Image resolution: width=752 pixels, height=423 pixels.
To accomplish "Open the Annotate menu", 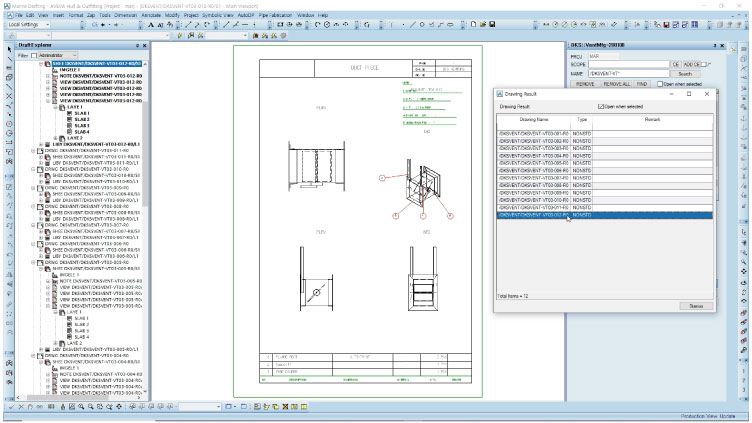I will pos(151,15).
